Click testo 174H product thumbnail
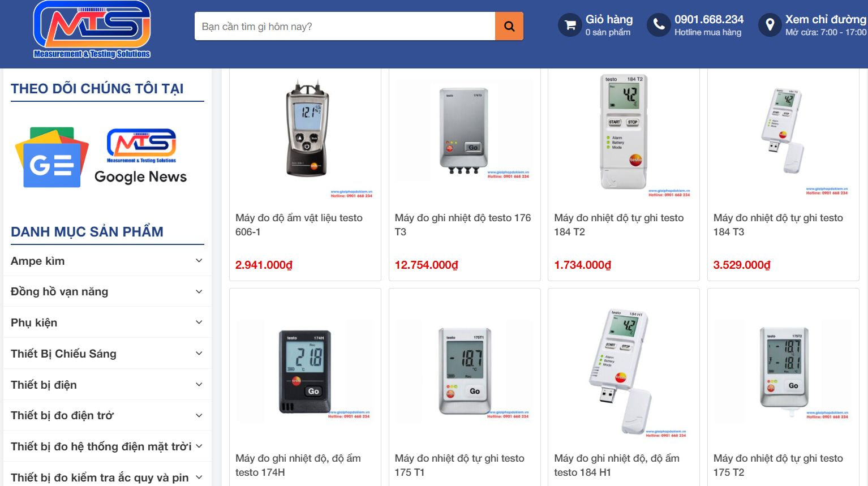 pyautogui.click(x=305, y=372)
